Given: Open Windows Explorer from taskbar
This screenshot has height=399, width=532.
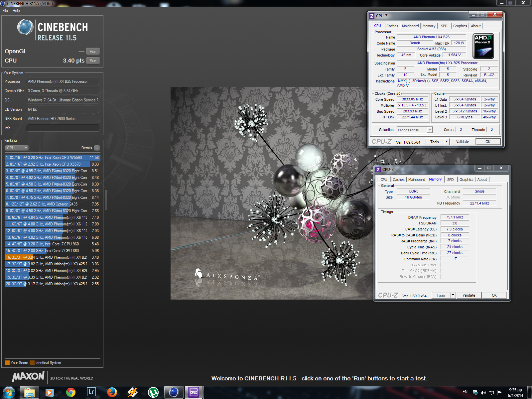Looking at the screenshot, I should coord(30,392).
